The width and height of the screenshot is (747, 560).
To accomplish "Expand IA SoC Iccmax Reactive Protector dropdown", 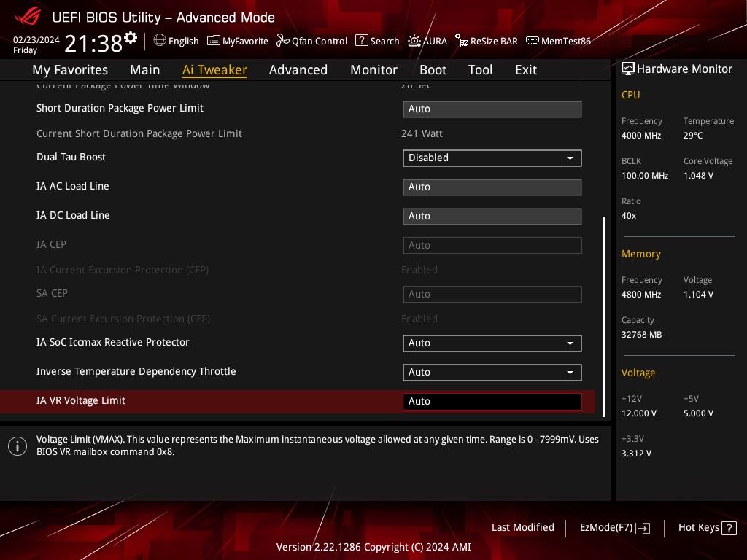I will [492, 343].
